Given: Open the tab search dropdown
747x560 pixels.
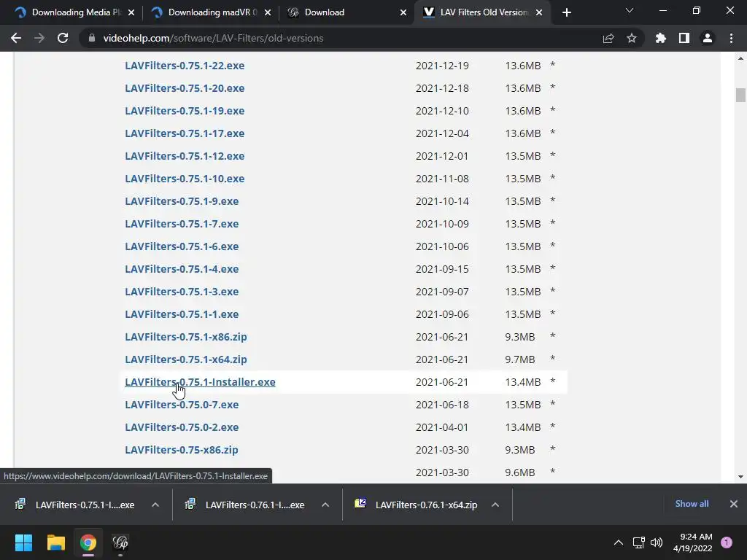Looking at the screenshot, I should pos(630,10).
